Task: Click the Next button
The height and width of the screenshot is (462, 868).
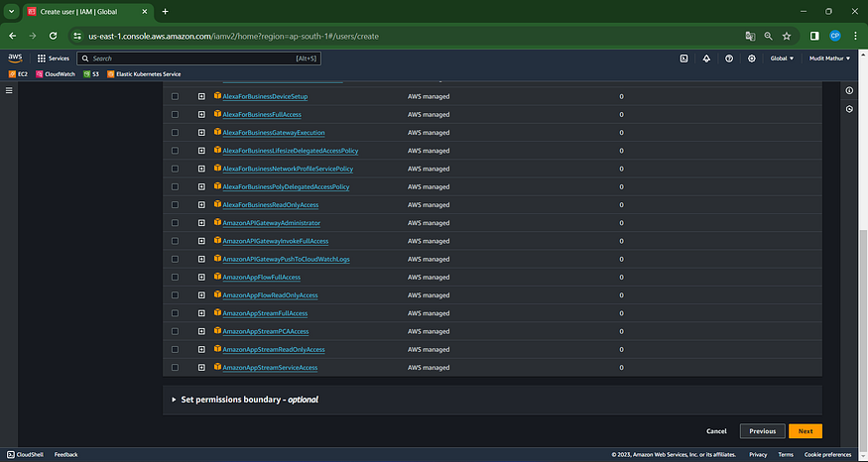Action: [806, 431]
